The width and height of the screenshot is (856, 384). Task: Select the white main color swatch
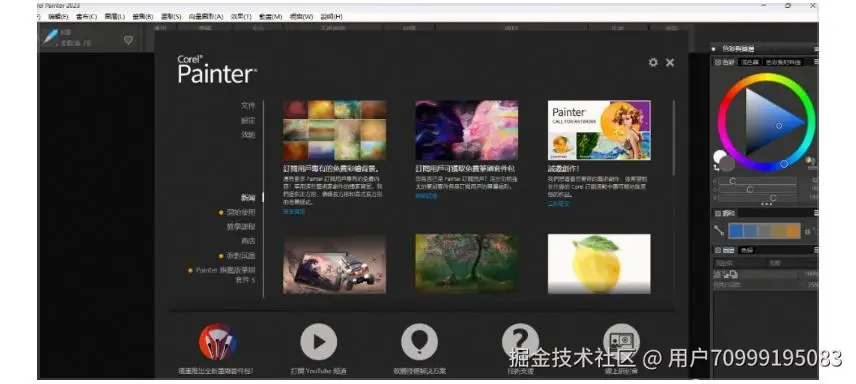click(718, 156)
